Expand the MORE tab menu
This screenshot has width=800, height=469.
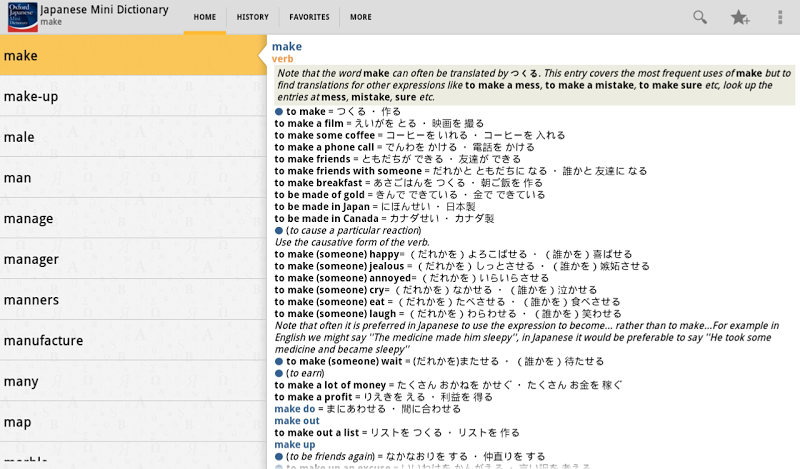[361, 17]
